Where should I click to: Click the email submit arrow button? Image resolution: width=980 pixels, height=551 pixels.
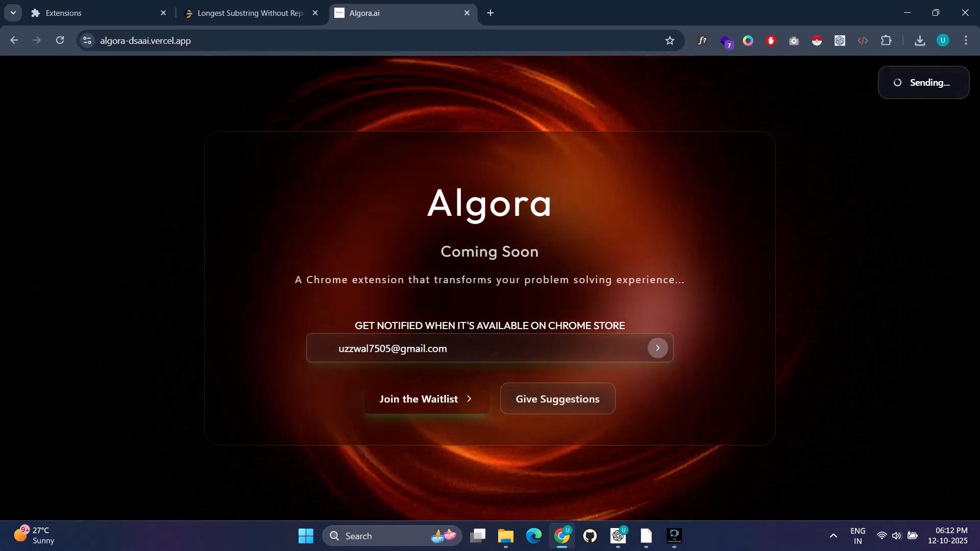(x=657, y=348)
